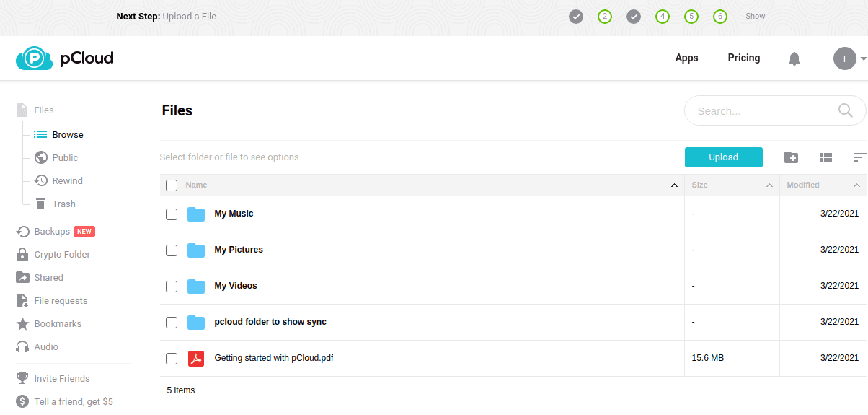868x415 pixels.
Task: Click the Browse list icon
Action: pyautogui.click(x=40, y=135)
